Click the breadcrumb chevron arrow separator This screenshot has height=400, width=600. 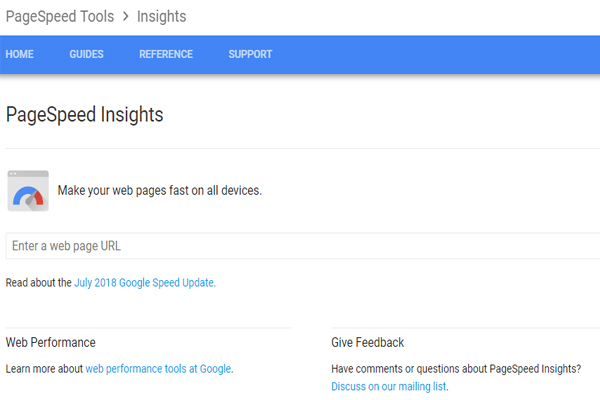point(126,16)
